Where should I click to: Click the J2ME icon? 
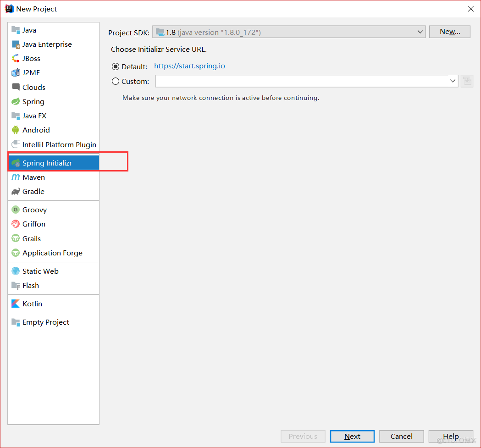(x=16, y=73)
